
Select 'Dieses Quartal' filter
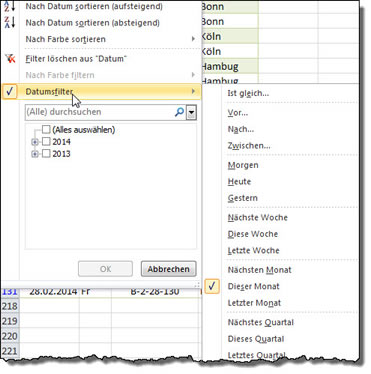tap(256, 339)
